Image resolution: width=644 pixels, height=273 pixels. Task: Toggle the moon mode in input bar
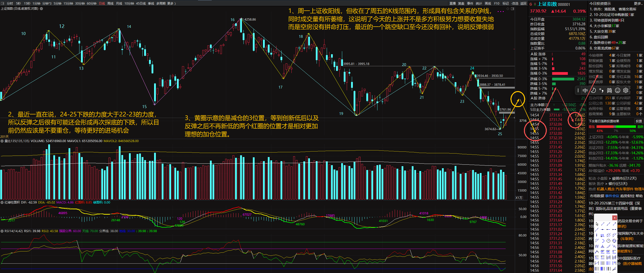point(593,90)
